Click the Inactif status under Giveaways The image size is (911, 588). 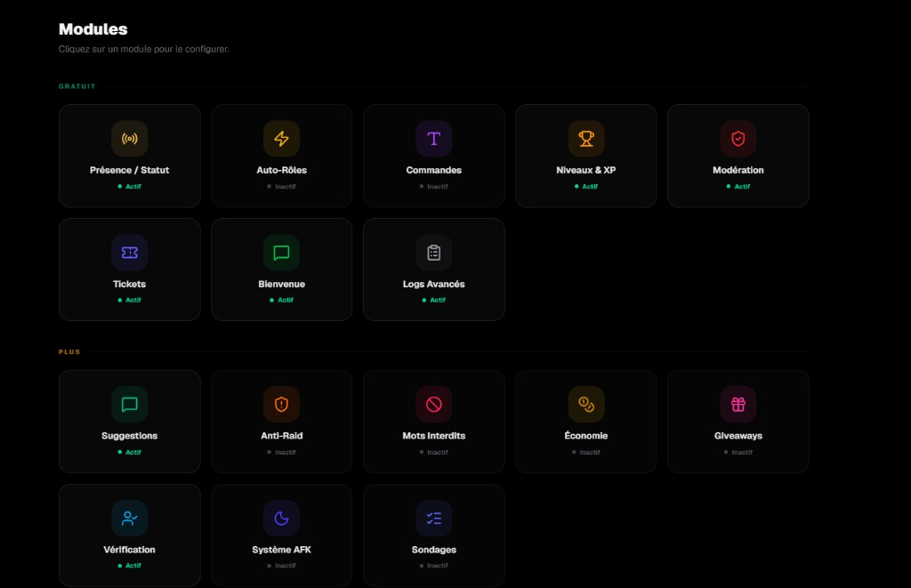(738, 452)
